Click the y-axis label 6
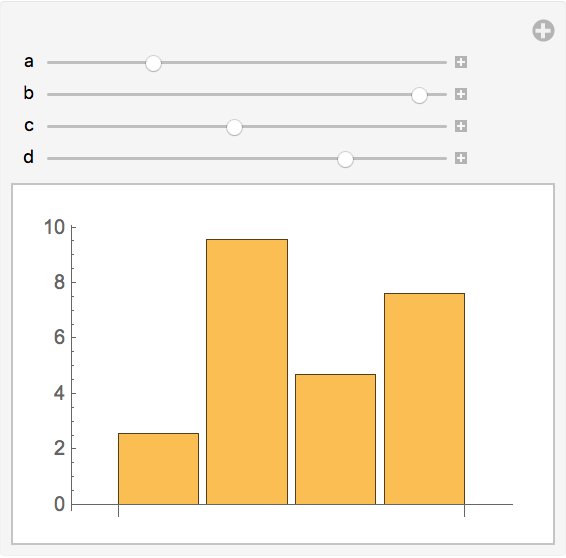 coord(59,337)
